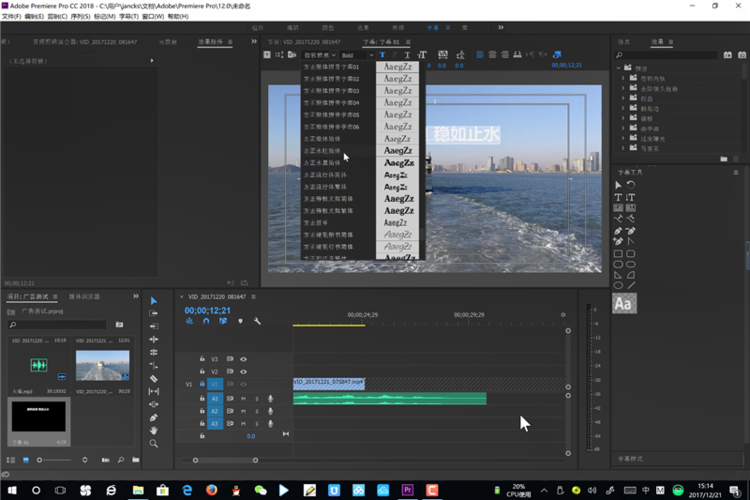Open the 窗口(W) menu
This screenshot has width=750, height=500.
coord(153,16)
